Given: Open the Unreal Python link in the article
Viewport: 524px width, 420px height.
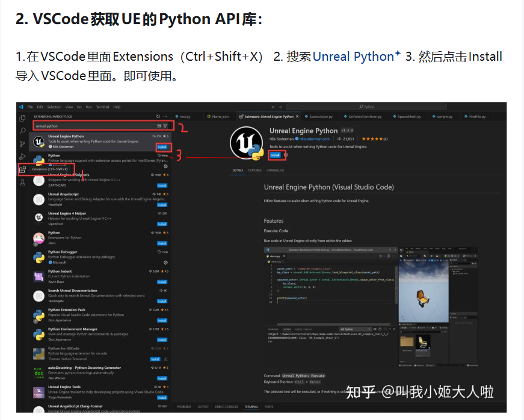Looking at the screenshot, I should (x=357, y=57).
